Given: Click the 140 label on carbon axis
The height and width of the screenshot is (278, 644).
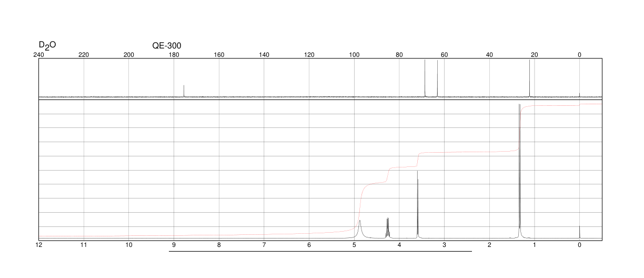Looking at the screenshot, I should pyautogui.click(x=264, y=55).
